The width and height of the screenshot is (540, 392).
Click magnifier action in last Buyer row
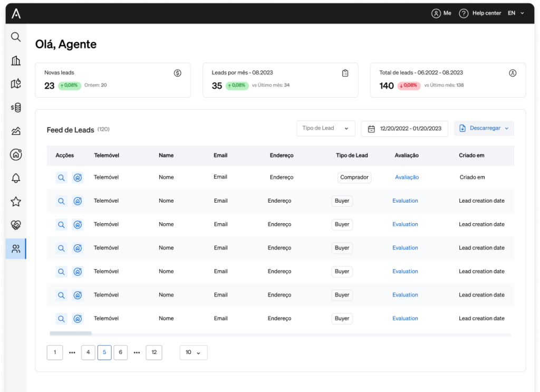[61, 319]
